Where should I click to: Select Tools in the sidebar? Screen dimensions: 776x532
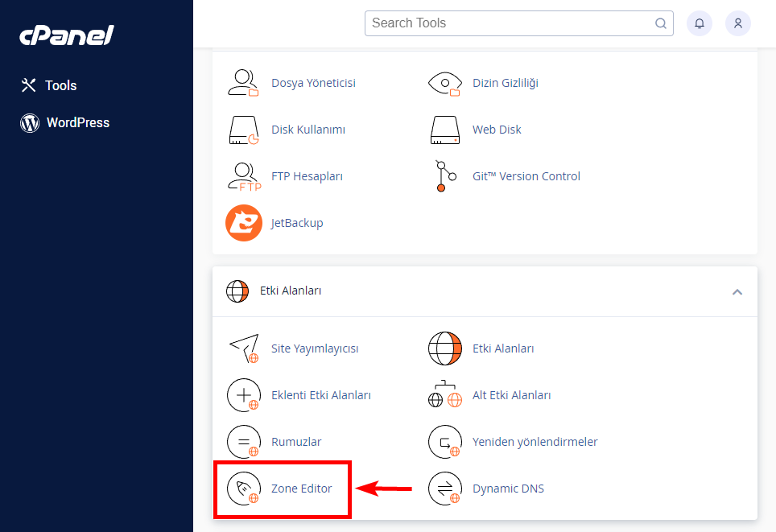coord(60,85)
